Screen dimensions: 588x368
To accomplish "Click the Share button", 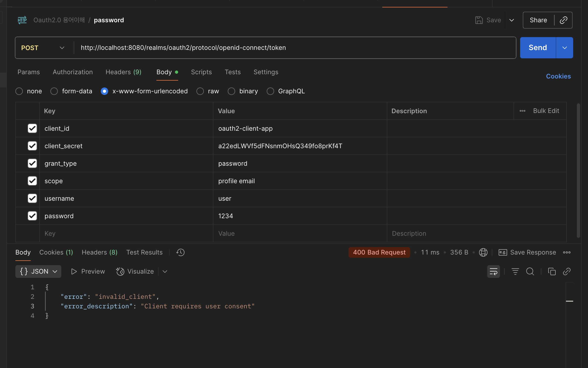I will [x=538, y=20].
